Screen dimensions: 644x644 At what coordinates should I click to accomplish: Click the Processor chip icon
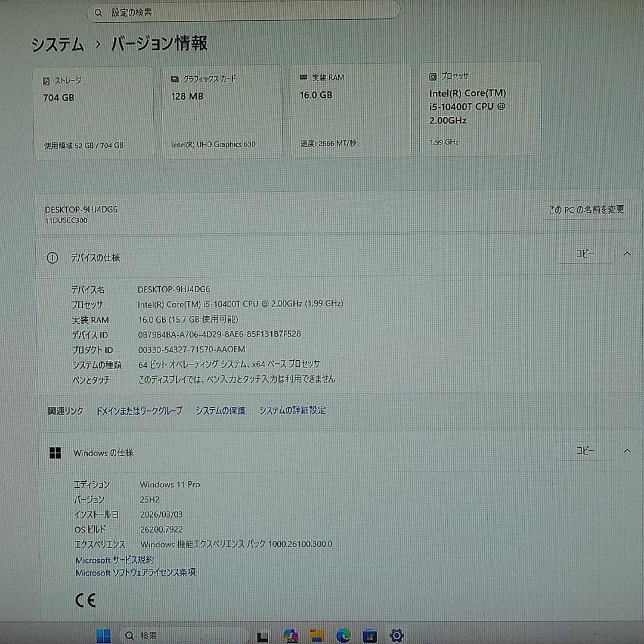click(432, 76)
